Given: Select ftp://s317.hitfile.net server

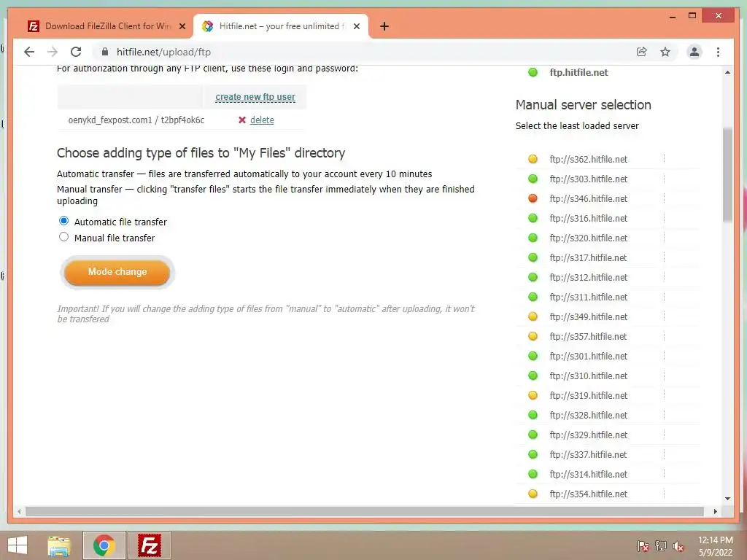Looking at the screenshot, I should click(x=589, y=257).
